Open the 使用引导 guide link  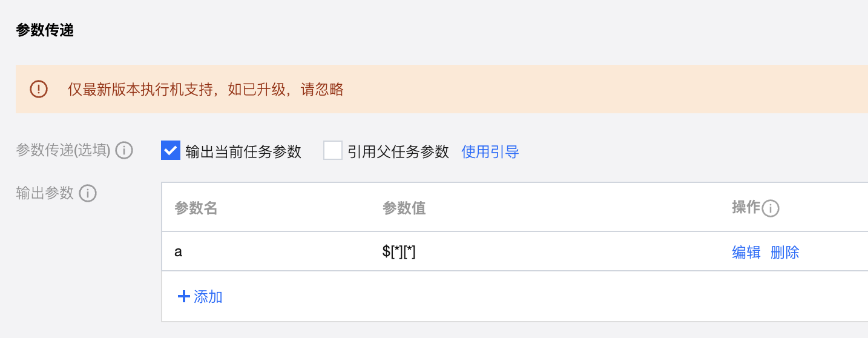490,151
